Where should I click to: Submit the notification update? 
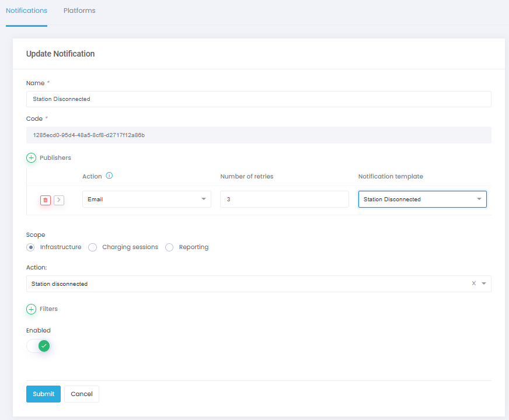pyautogui.click(x=43, y=394)
